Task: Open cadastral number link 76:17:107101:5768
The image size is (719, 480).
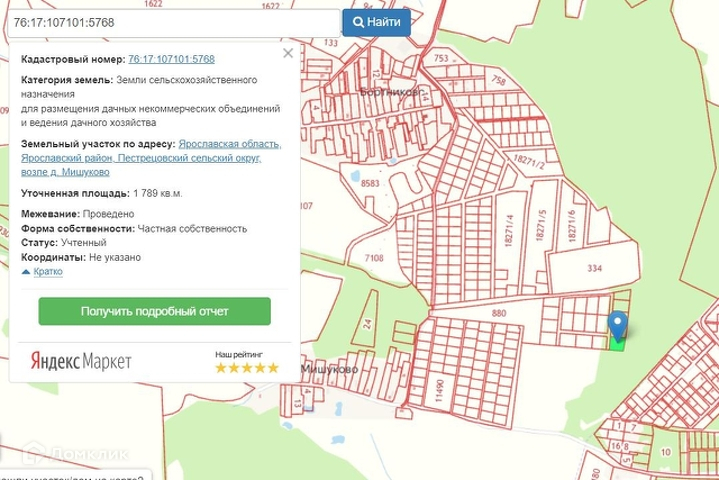Action: (171, 59)
